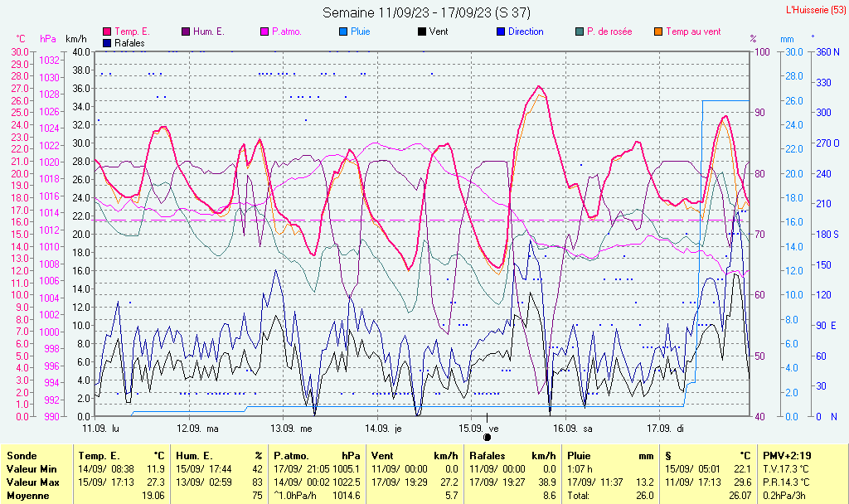Click the '15.09. ve' date label

point(478,429)
